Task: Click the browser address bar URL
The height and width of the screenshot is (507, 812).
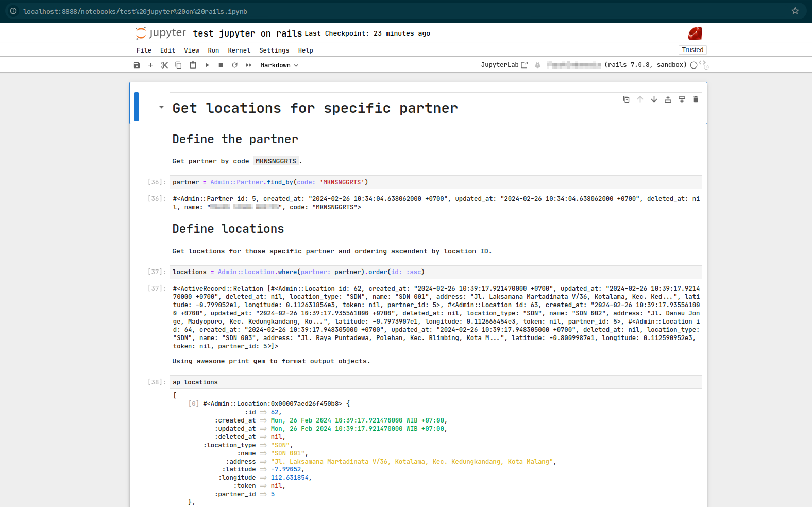Action: click(x=135, y=11)
